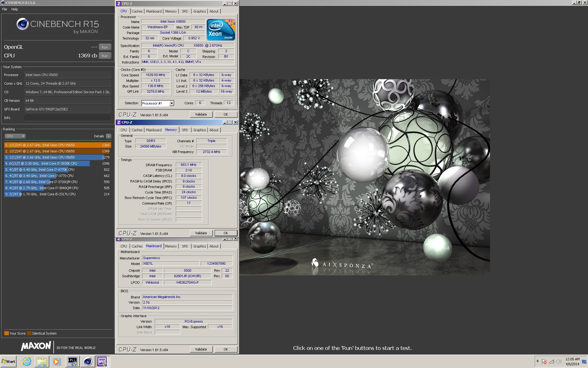This screenshot has height=368, width=588.
Task: Open the ranking CPU type dropdown
Action: pyautogui.click(x=15, y=136)
